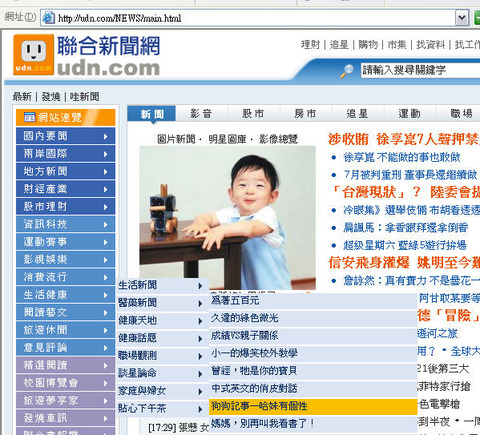This screenshot has height=435, width=480.
Task: Click the page icon in the address bar
Action: tap(49, 17)
